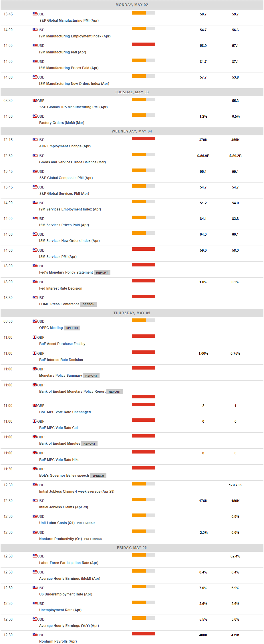Click the US flag for Nonfarm Payrolls
This screenshot has height=644, width=264.
[34, 635]
